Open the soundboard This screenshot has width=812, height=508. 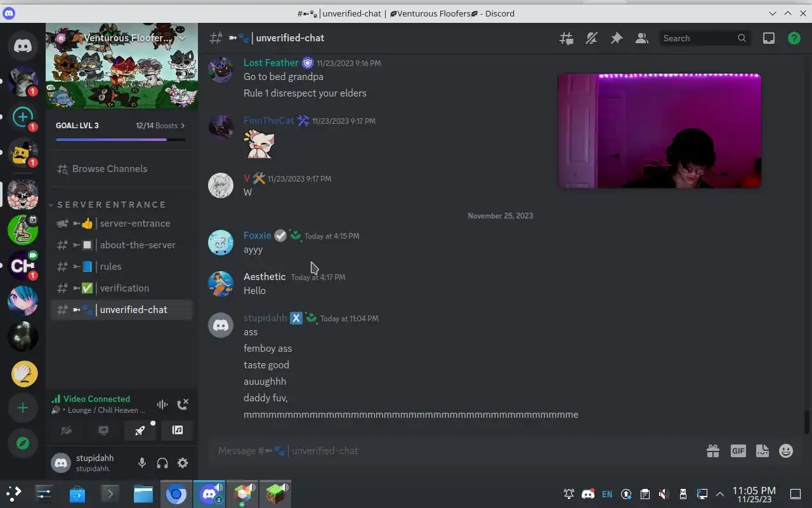pos(178,431)
